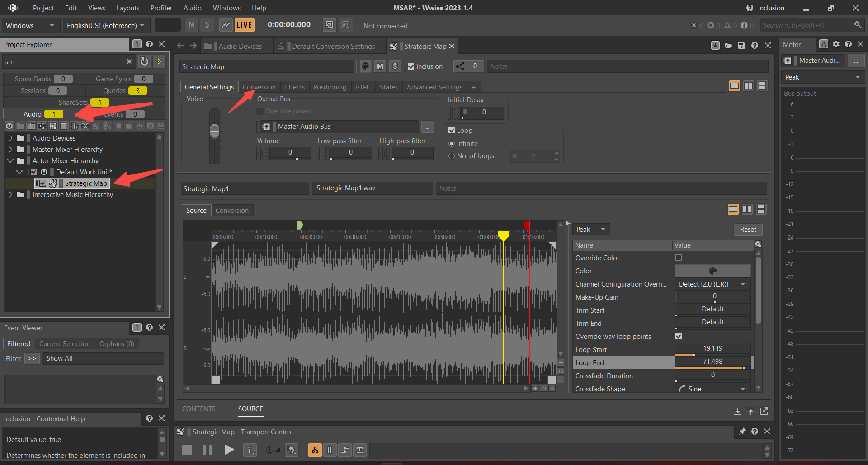Viewport: 868px width, 465px height.
Task: Open Project Explorer help icon
Action: [150, 44]
